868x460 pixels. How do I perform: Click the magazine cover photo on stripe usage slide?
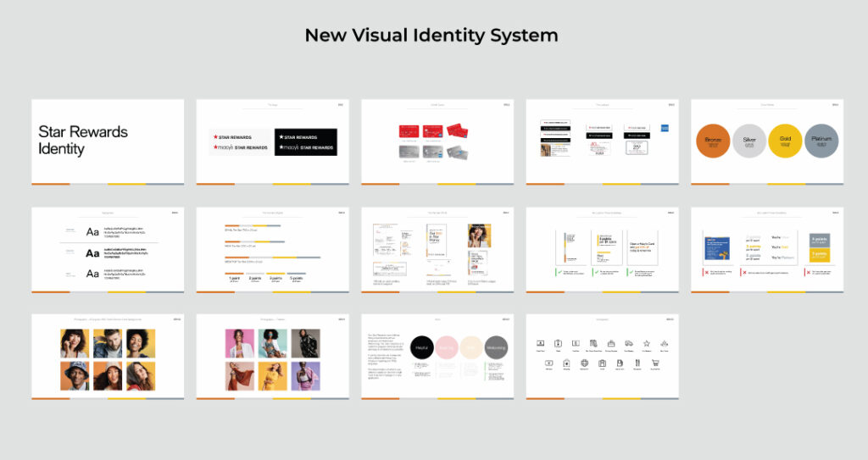pos(480,236)
